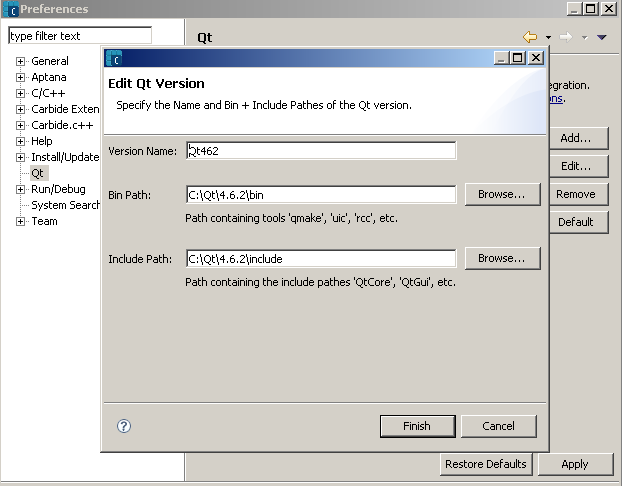Click the Default button in Preferences
The height and width of the screenshot is (486, 622).
tap(579, 222)
